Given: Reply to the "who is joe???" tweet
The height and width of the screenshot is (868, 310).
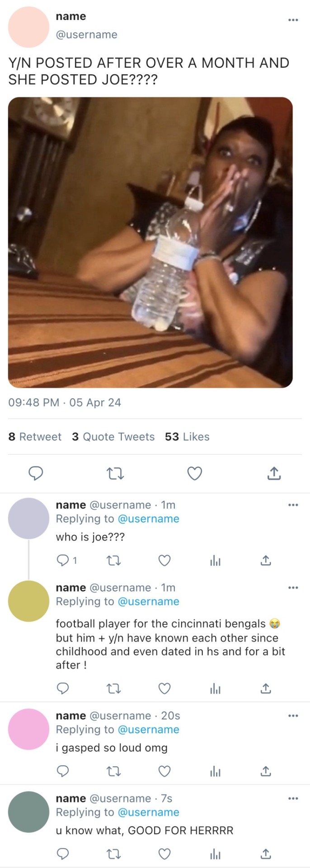Looking at the screenshot, I should 63,561.
